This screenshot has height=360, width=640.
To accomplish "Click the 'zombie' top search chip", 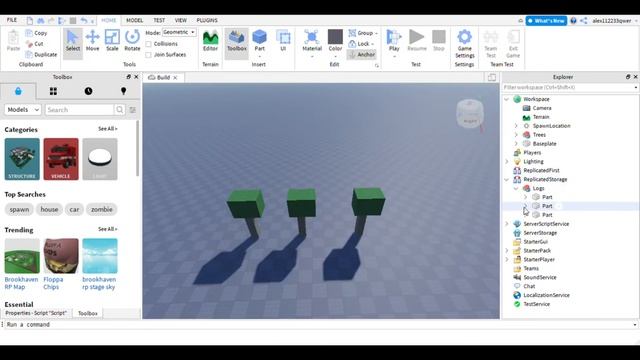I will [x=102, y=209].
